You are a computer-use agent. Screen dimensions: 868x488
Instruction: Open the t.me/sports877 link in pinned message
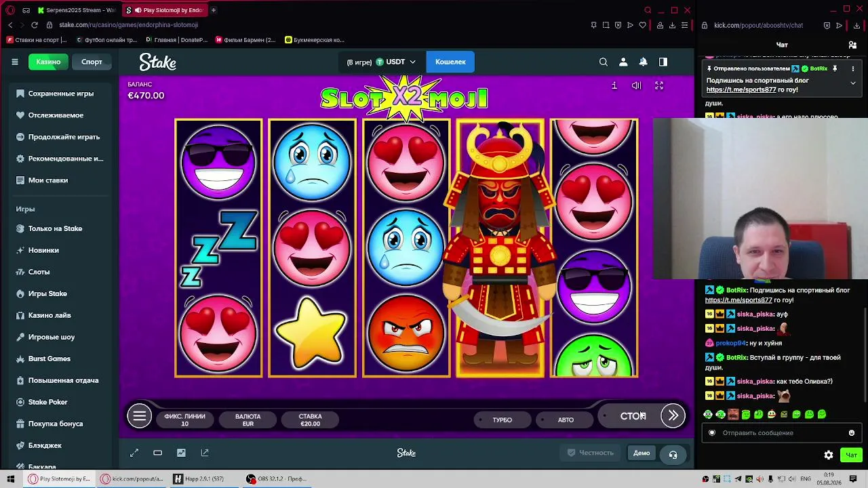coord(741,89)
